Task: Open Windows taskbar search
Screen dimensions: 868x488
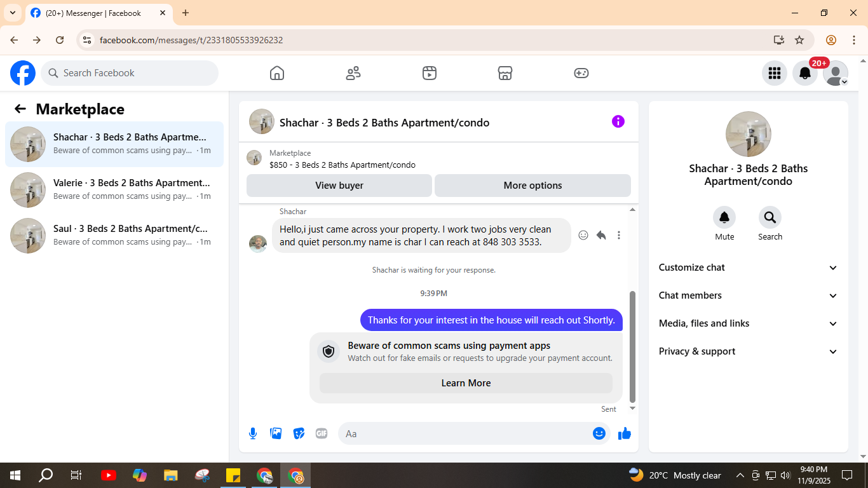Action: 46,475
